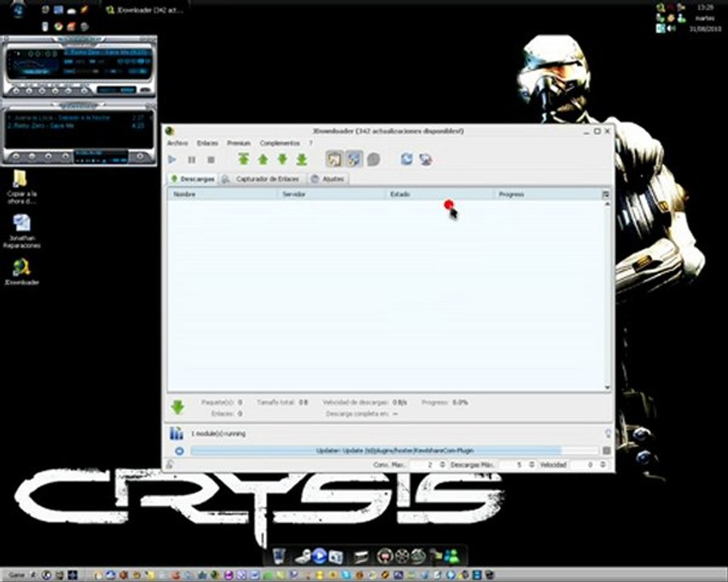The height and width of the screenshot is (582, 728).
Task: Switch to the Capturador de Enlaces tab
Action: [x=261, y=179]
